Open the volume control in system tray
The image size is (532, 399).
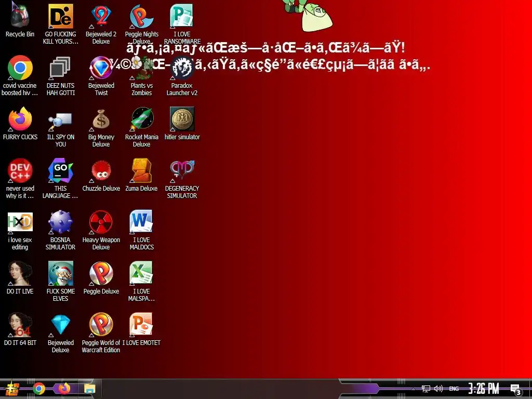tap(438, 389)
